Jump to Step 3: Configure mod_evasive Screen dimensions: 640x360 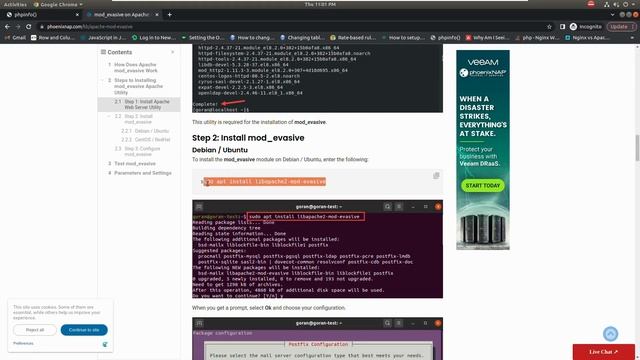click(x=142, y=151)
